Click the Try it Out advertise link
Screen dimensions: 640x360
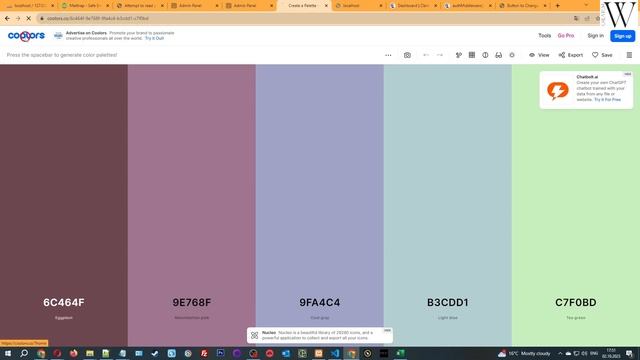154,38
